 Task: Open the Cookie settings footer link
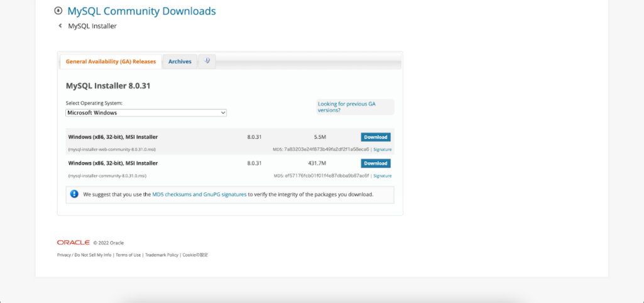(195, 255)
